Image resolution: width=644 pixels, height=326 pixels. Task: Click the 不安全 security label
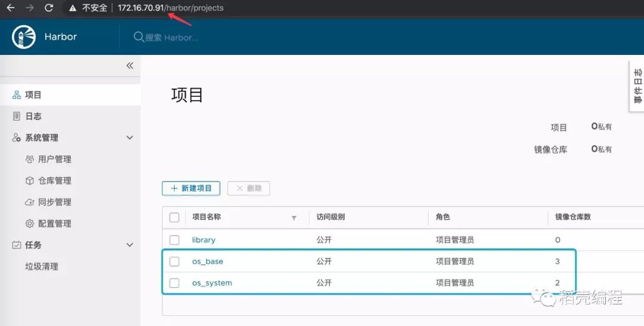click(94, 8)
